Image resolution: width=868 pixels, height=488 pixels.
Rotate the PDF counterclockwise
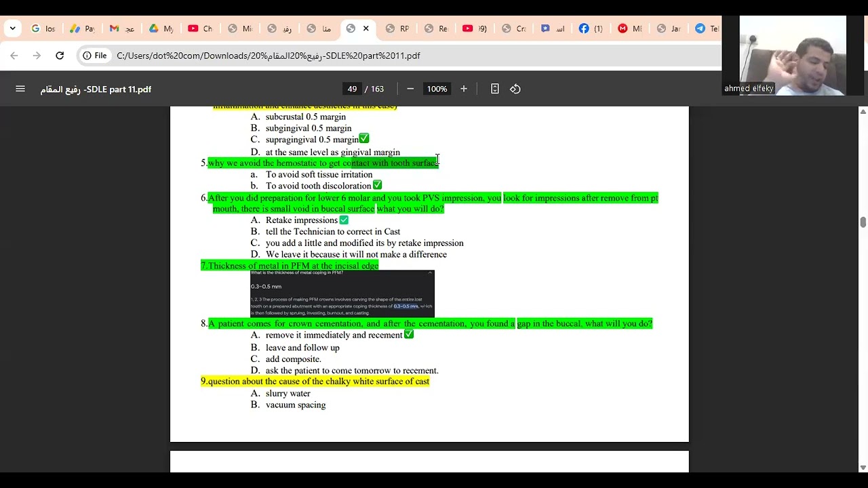coord(515,89)
